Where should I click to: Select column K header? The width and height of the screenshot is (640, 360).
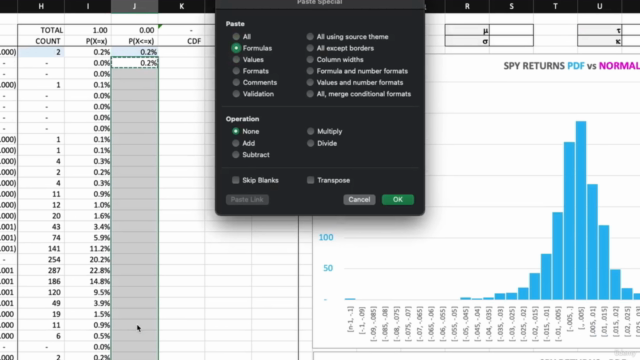[x=182, y=6]
